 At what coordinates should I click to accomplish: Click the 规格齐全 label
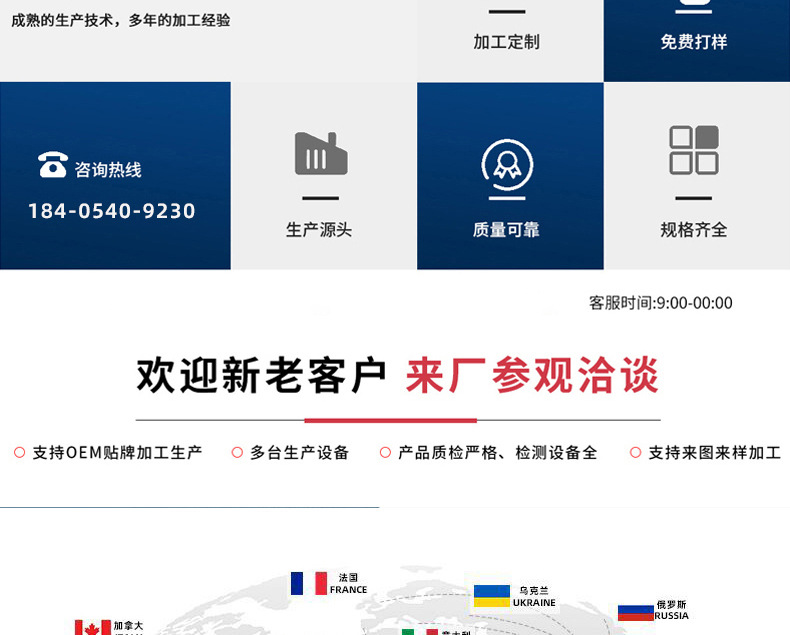click(x=694, y=230)
